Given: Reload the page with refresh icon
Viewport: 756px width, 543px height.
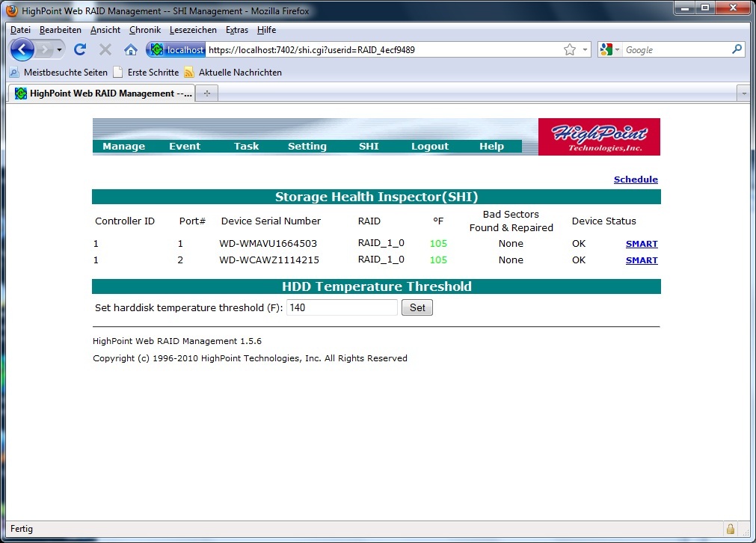Looking at the screenshot, I should (x=80, y=50).
